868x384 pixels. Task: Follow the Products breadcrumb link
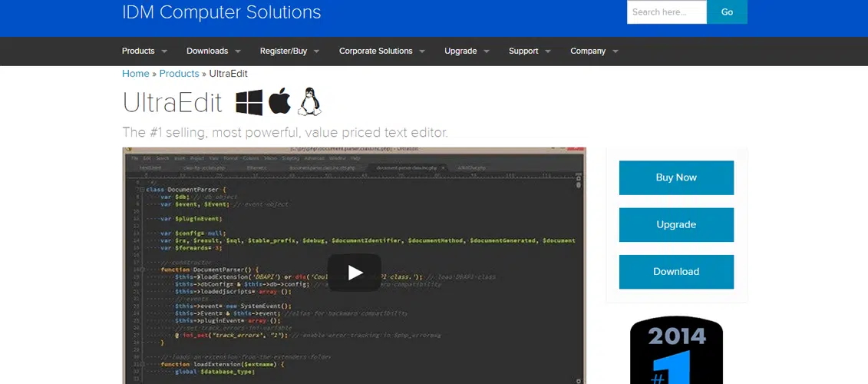[x=179, y=74]
